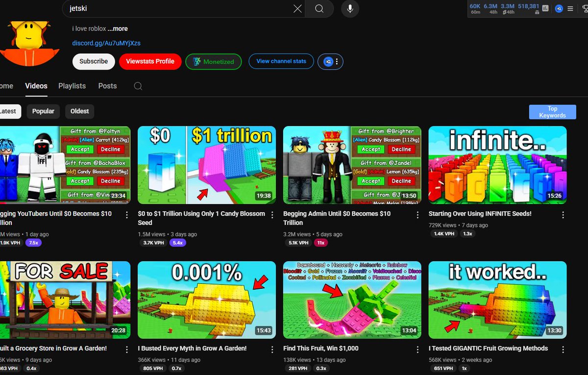Start voice search with microphone

tap(350, 8)
